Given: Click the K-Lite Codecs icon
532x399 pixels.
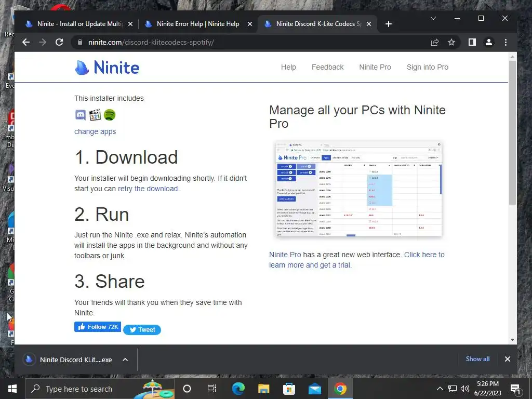Looking at the screenshot, I should click(95, 115).
